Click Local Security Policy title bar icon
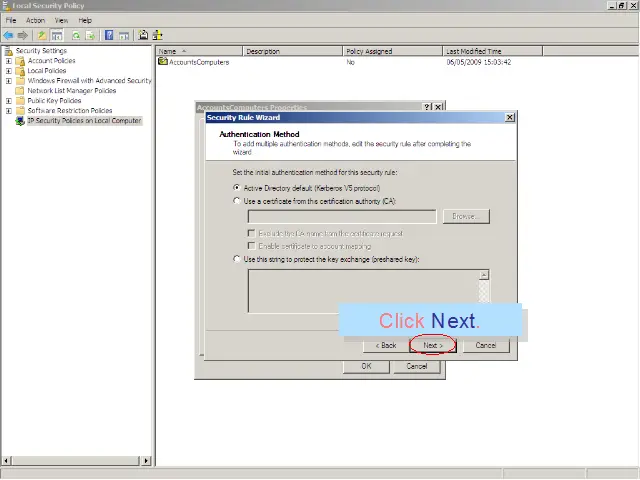640x480 pixels. (6, 5)
